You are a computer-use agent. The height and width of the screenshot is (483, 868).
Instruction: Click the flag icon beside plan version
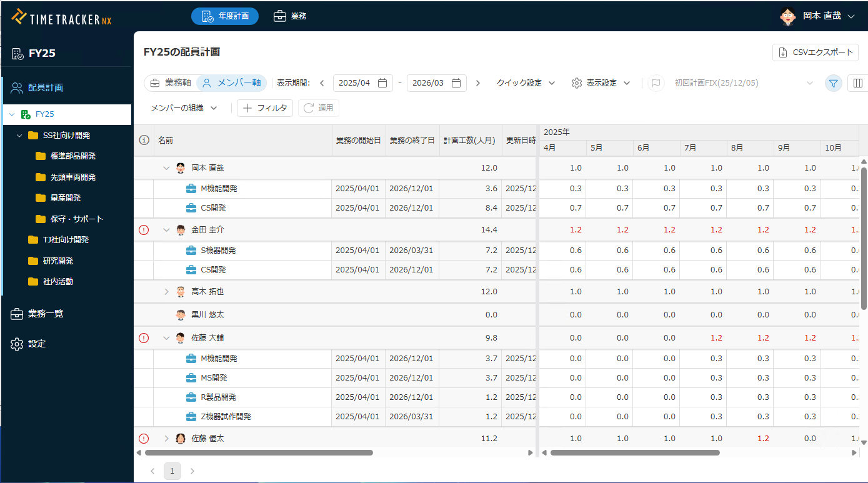[x=656, y=83]
